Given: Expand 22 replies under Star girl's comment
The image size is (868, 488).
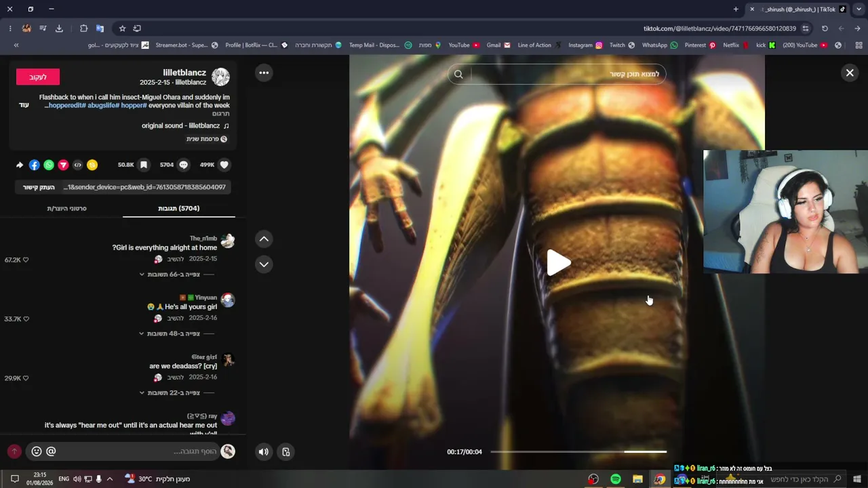Looking at the screenshot, I should click(x=170, y=392).
